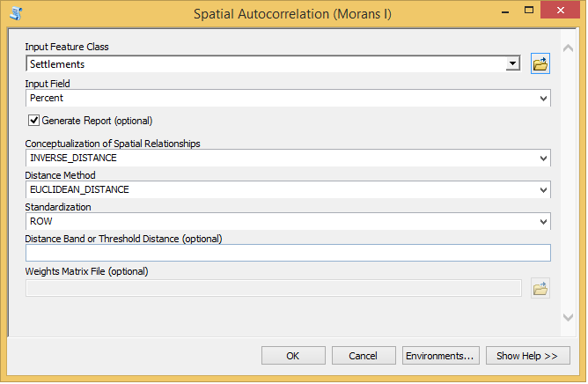Close the Spatial Autocorrelation dialog window
588x384 pixels.
pyautogui.click(x=561, y=11)
